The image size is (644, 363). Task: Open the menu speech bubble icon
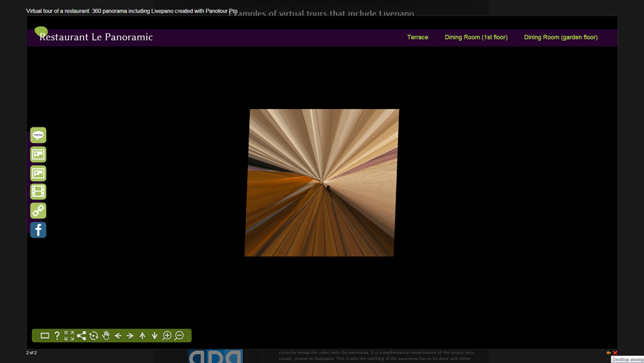(x=38, y=135)
